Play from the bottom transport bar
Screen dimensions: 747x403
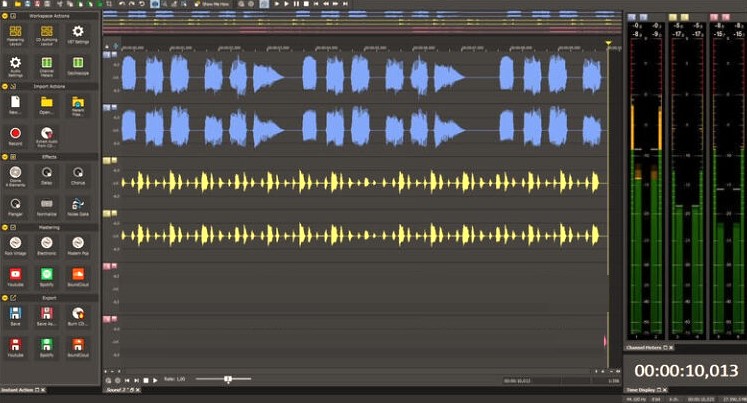pyautogui.click(x=155, y=380)
